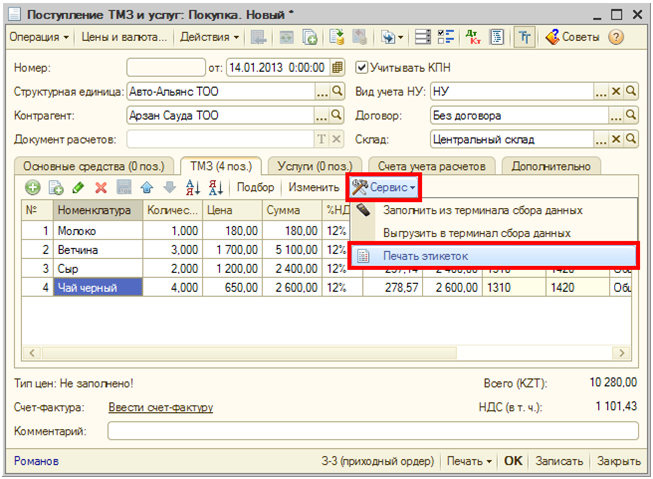Click the edit row pencil icon
The width and height of the screenshot is (653, 479).
78,187
